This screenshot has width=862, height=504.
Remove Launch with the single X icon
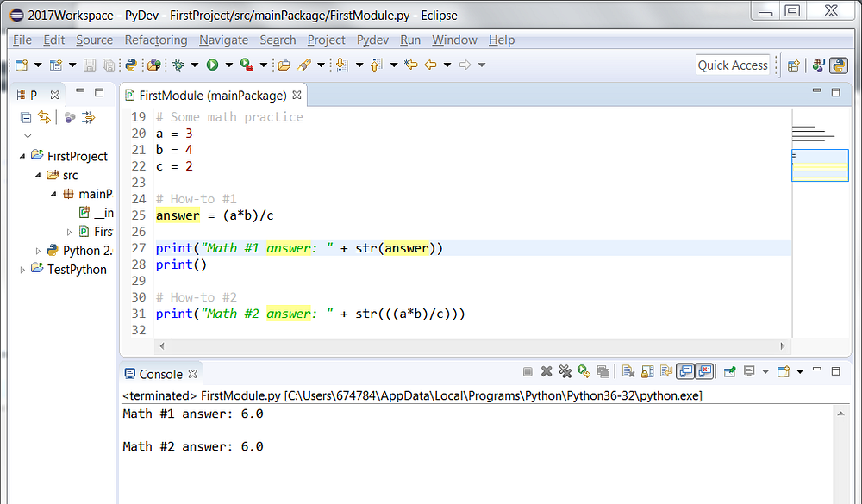tap(547, 372)
